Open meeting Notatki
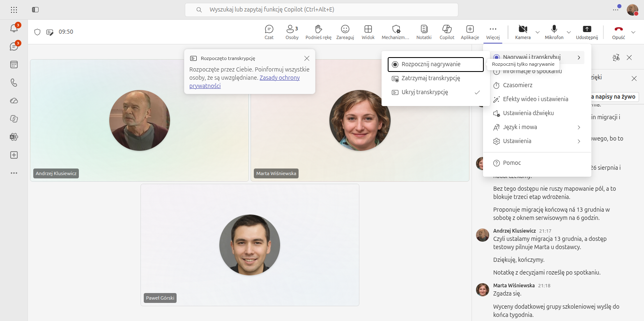The image size is (644, 321). tap(424, 32)
